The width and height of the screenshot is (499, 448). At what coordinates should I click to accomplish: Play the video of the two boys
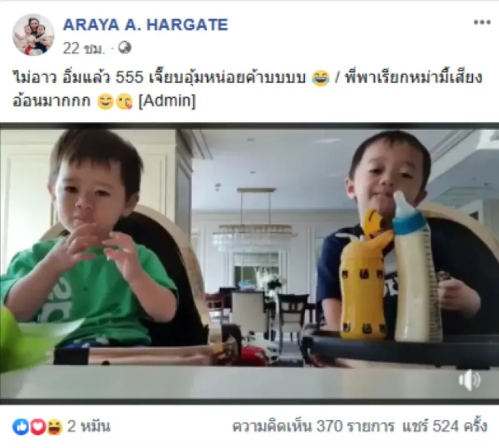pyautogui.click(x=249, y=264)
